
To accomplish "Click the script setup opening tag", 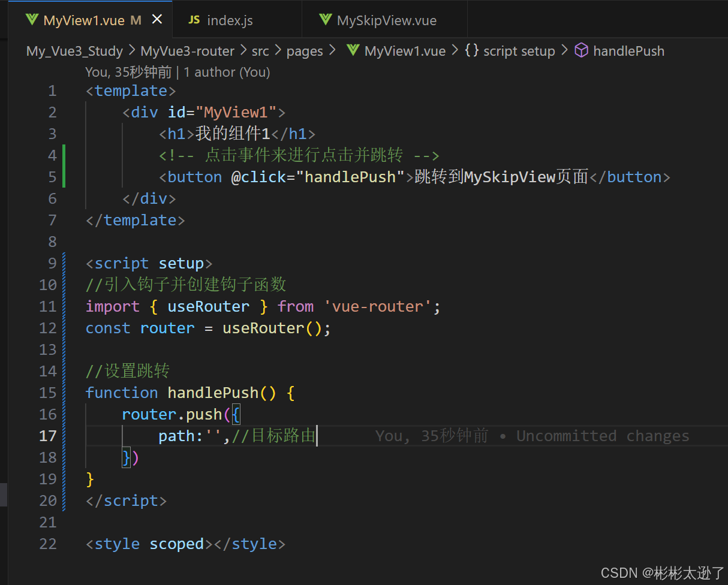I will click(149, 263).
